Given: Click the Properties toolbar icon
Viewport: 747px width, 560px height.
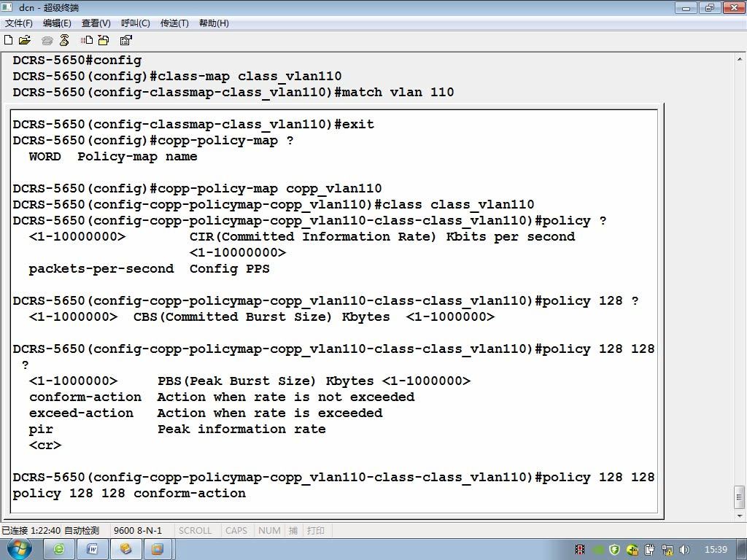Looking at the screenshot, I should (125, 40).
